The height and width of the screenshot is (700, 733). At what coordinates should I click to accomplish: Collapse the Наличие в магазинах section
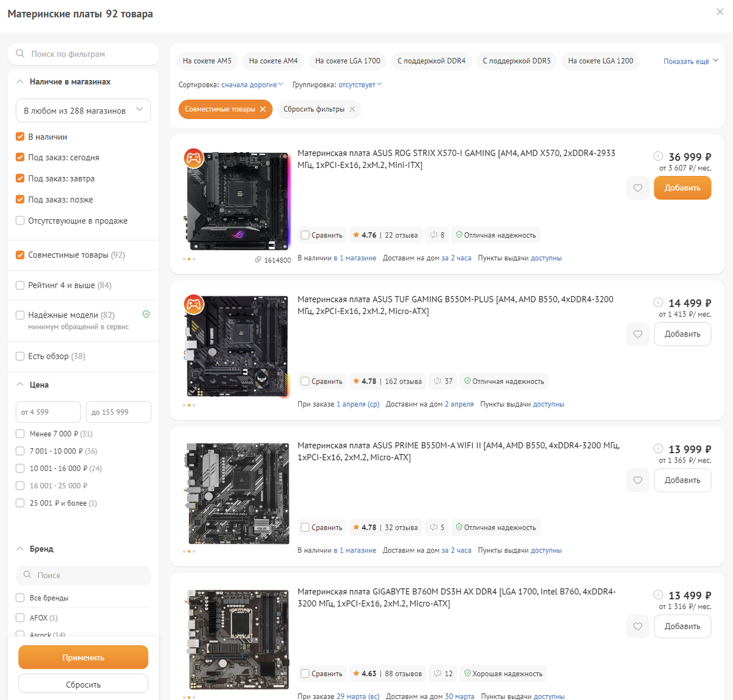click(20, 82)
